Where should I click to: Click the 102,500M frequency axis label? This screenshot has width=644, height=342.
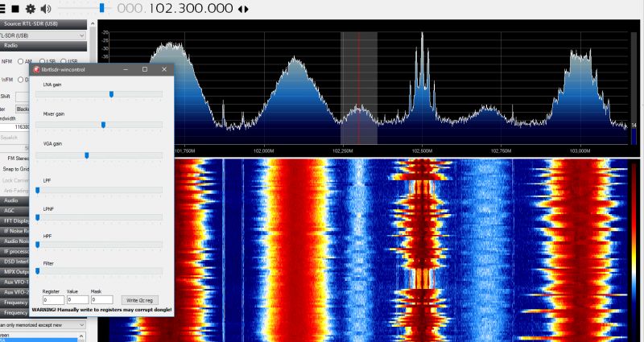pos(422,151)
